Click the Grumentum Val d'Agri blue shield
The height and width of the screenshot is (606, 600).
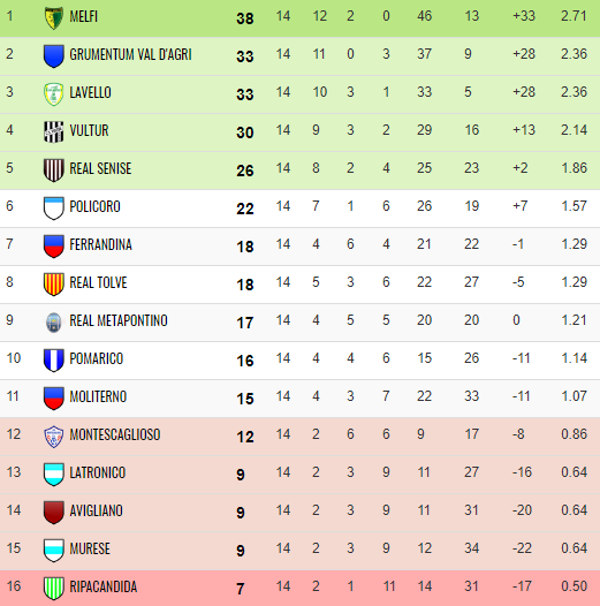[x=54, y=56]
